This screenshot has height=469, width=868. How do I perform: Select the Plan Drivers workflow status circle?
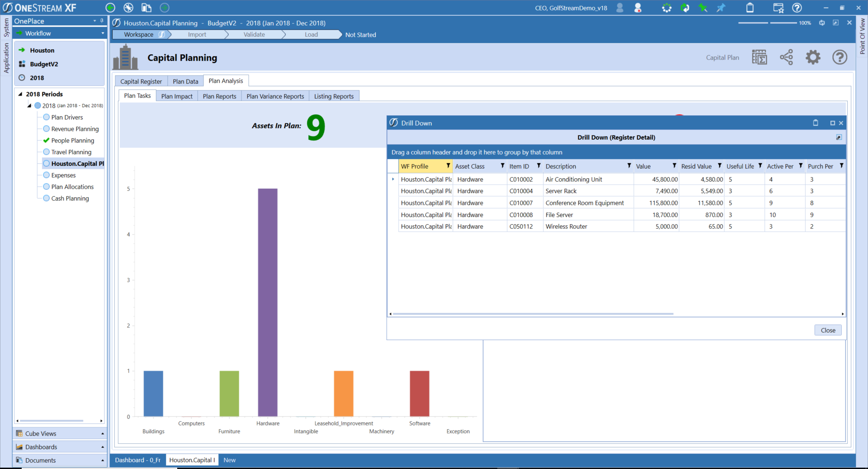click(x=46, y=117)
